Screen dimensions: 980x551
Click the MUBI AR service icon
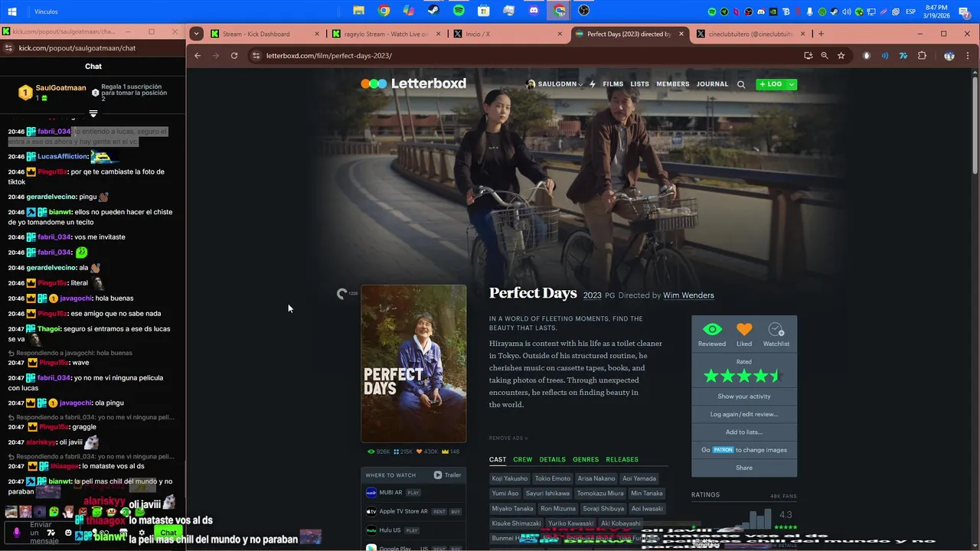[x=371, y=493]
